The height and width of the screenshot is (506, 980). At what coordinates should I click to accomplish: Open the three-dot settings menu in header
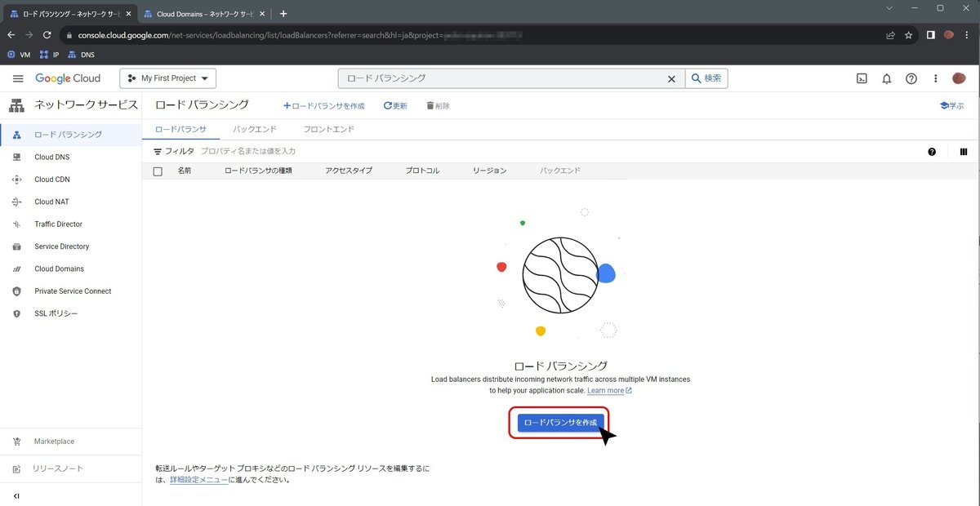coord(936,78)
